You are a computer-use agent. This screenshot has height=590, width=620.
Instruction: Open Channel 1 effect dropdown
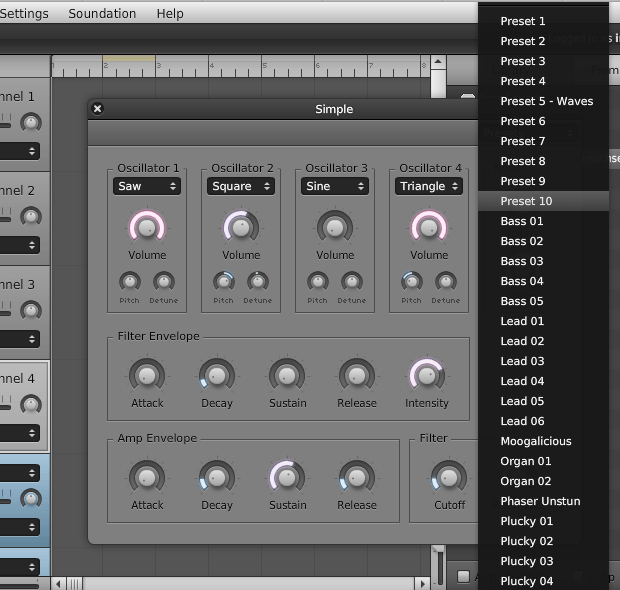click(20, 151)
